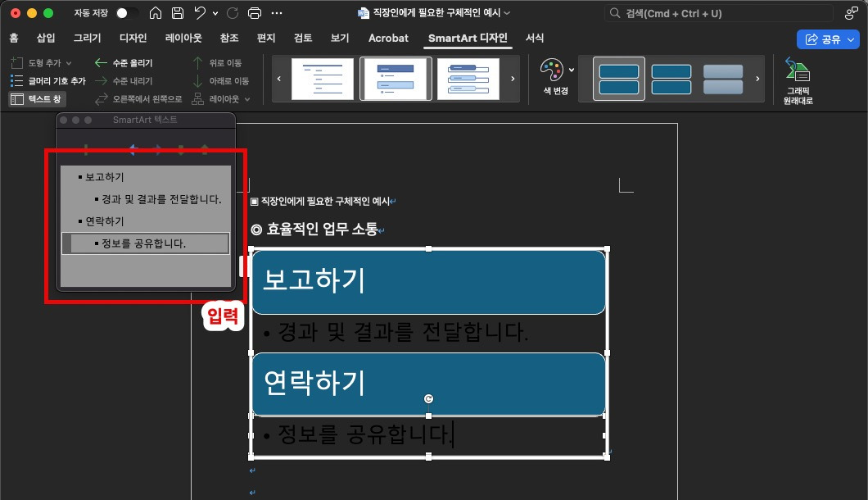Screen dimensions: 868x500
Task: Click the undo arrow icon
Action: 200,13
